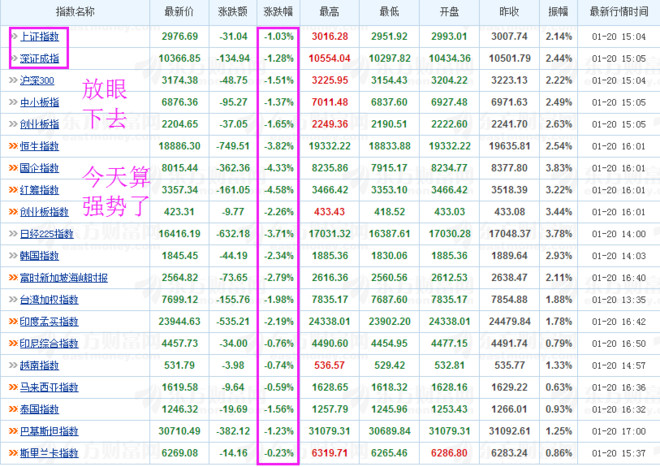Click the orange arrow icon beside 国企指数
This screenshot has width=660, height=467.
[13, 168]
